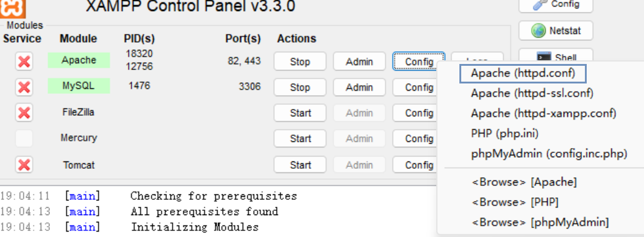644x237 pixels.
Task: Toggle the MySQL service red X
Action: click(x=24, y=87)
